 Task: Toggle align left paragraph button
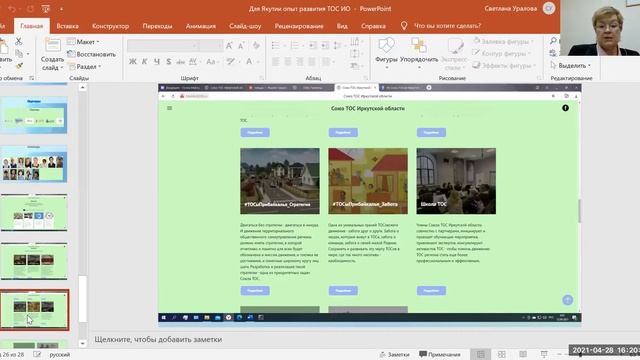(x=276, y=62)
